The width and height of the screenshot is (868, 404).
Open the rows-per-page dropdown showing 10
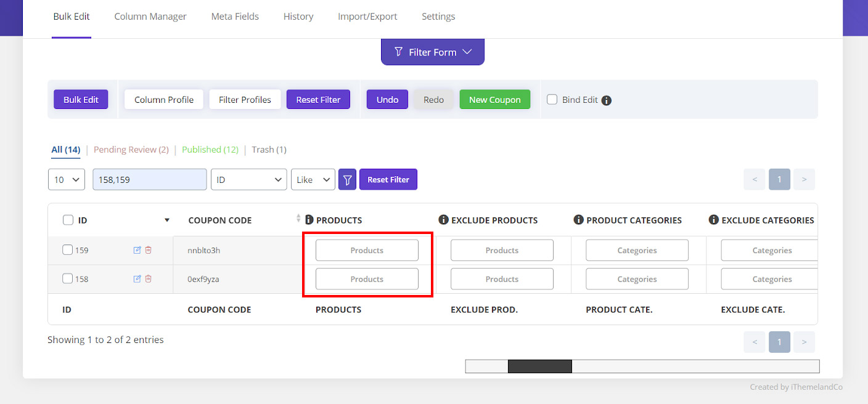(x=67, y=180)
